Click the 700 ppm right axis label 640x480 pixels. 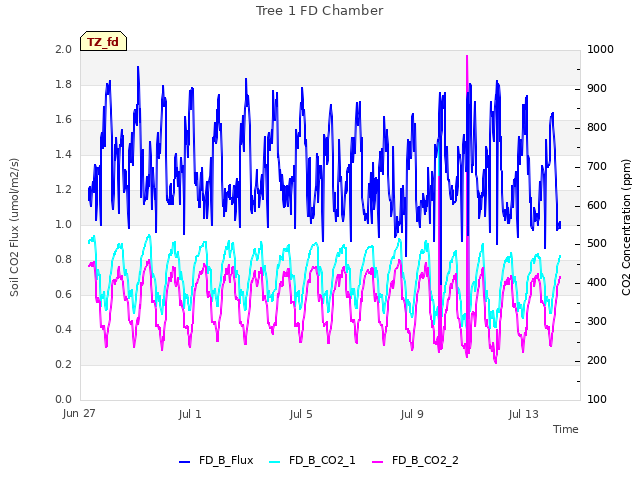pos(597,167)
